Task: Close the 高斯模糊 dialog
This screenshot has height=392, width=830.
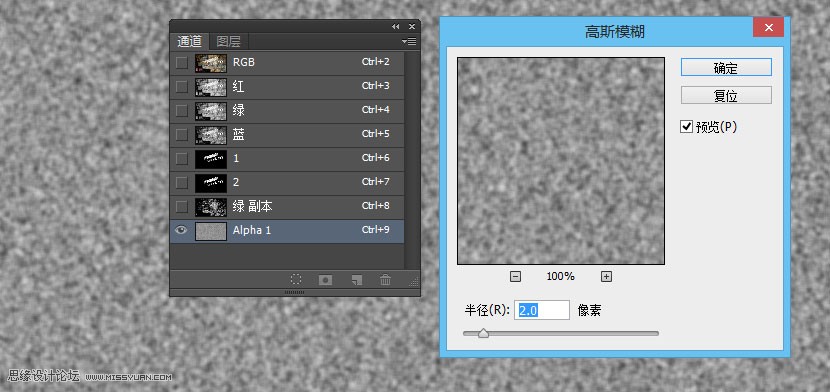Action: 768,28
